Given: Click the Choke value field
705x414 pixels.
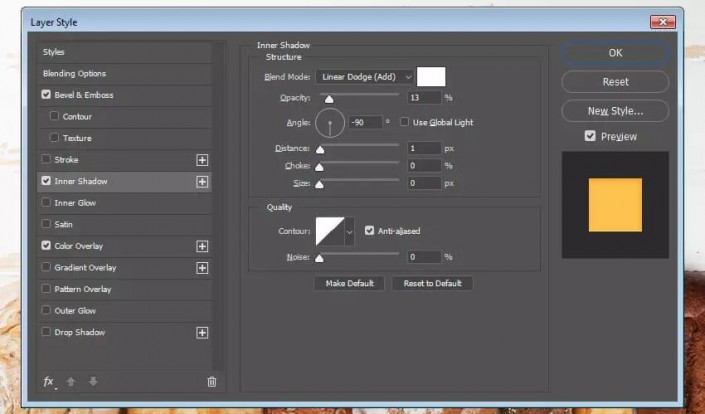Looking at the screenshot, I should point(424,165).
